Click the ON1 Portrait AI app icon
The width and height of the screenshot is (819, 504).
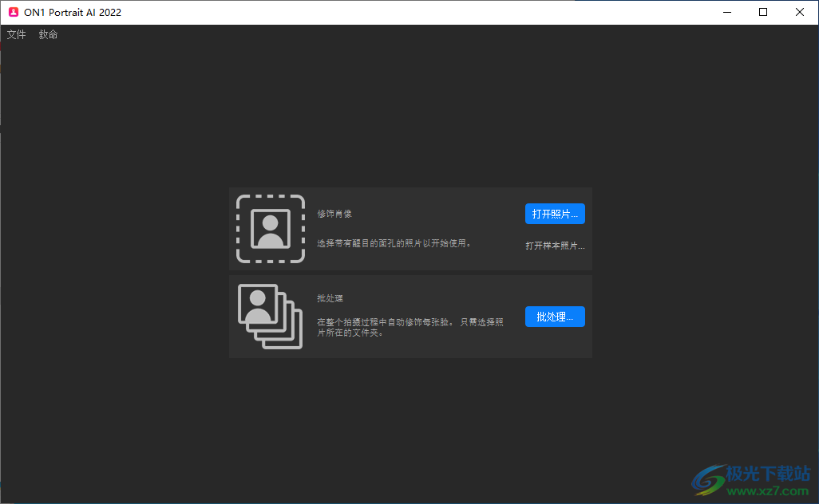tap(14, 12)
